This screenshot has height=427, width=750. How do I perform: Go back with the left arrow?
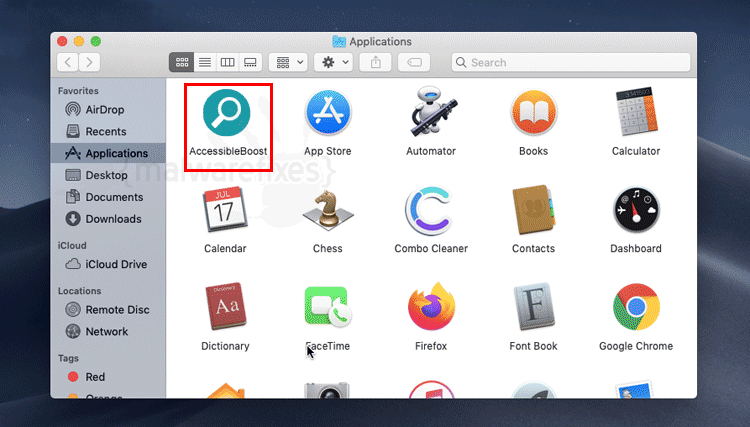pos(68,62)
